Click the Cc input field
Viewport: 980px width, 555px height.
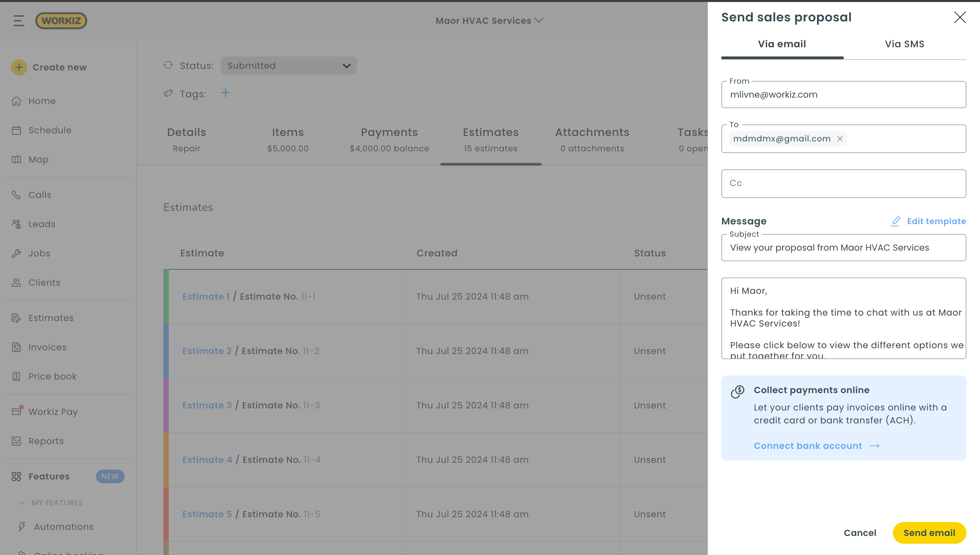click(844, 184)
